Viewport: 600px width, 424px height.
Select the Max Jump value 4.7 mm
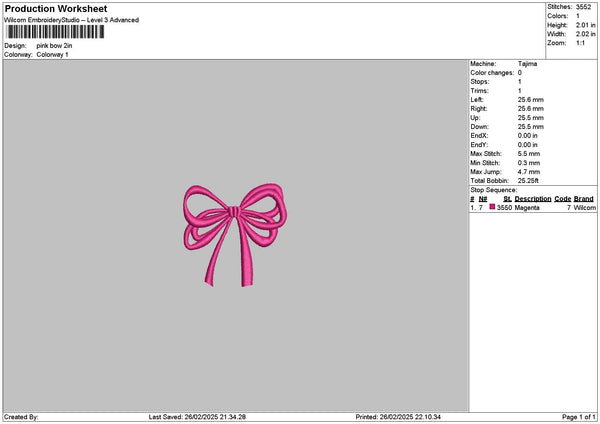tap(529, 172)
